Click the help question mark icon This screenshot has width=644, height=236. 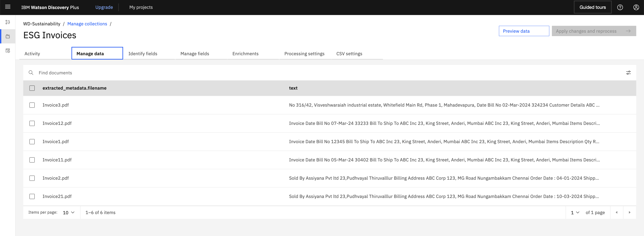tap(620, 7)
